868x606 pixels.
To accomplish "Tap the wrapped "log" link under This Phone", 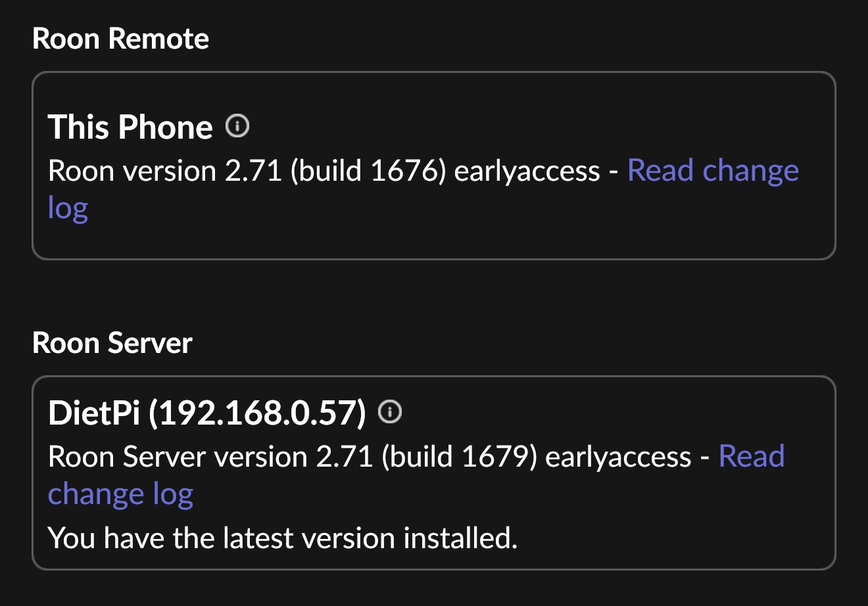I will [x=68, y=209].
